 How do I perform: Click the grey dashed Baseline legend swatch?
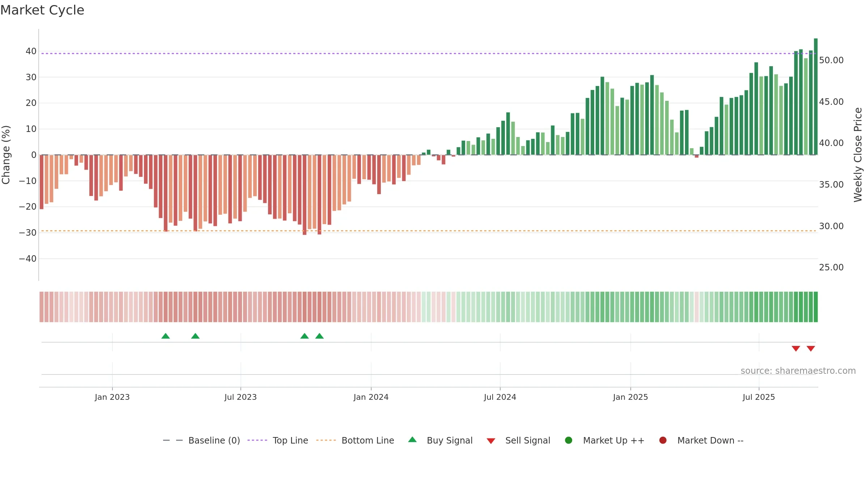pos(173,440)
